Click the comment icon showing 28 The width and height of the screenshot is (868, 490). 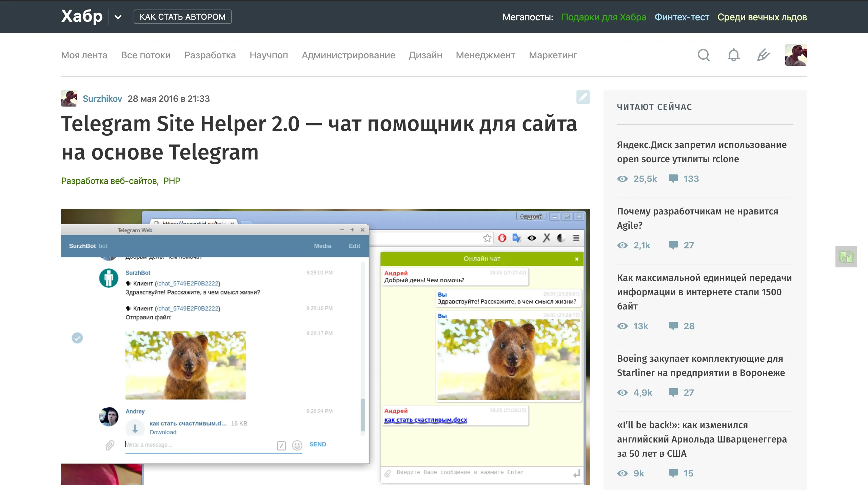coord(674,326)
